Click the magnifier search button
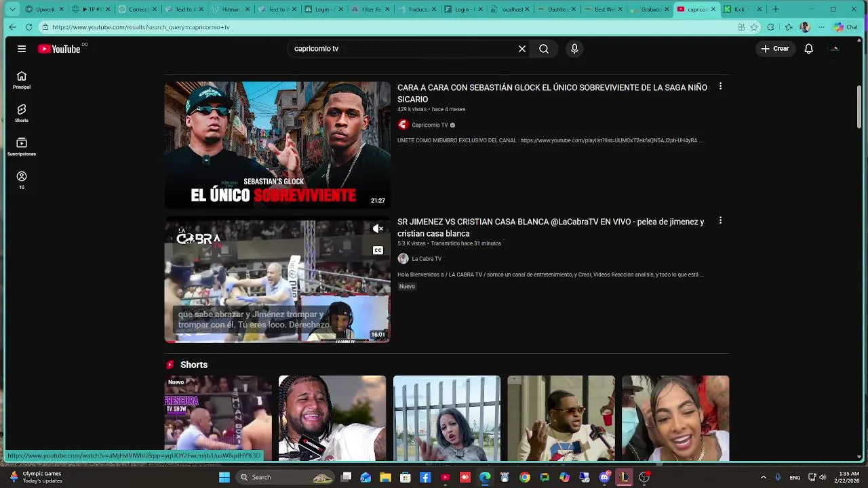Screen dimensions: 868x488 (x=544, y=49)
